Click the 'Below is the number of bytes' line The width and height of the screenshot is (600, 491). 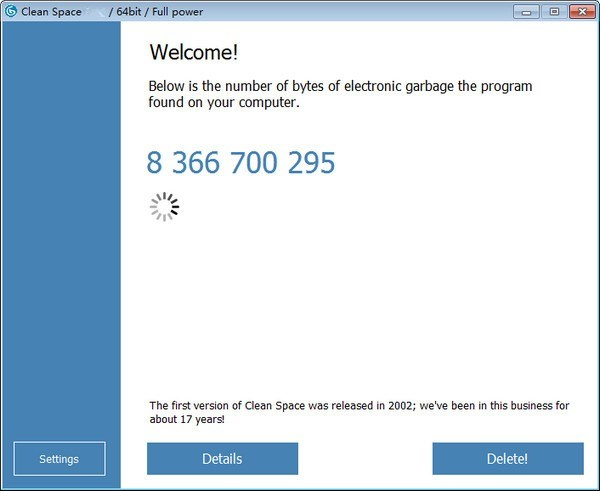pyautogui.click(x=340, y=86)
